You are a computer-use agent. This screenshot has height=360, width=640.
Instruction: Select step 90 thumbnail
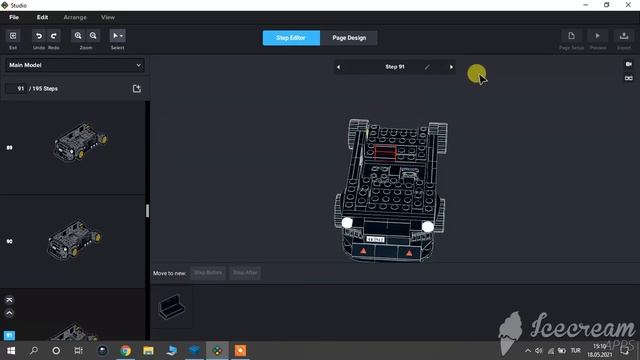tap(73, 241)
